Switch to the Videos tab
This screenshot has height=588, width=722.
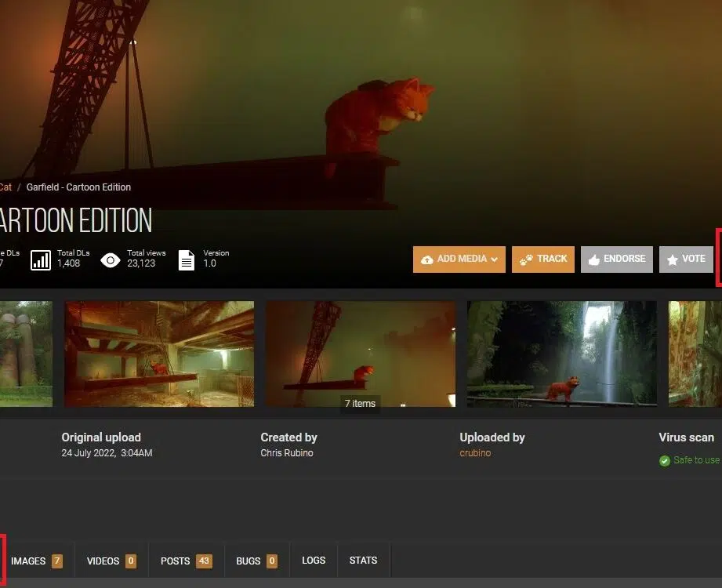tap(111, 561)
